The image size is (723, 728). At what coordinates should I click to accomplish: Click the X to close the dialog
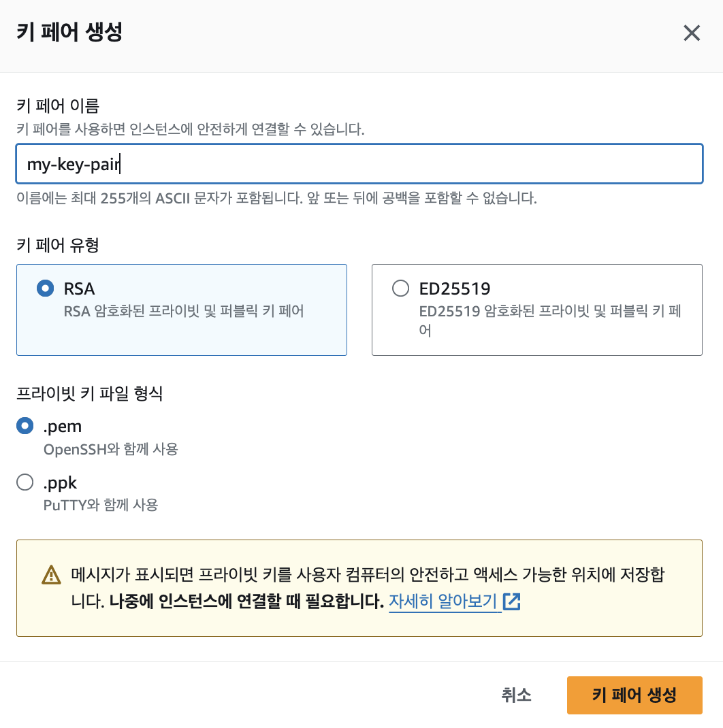click(x=692, y=33)
